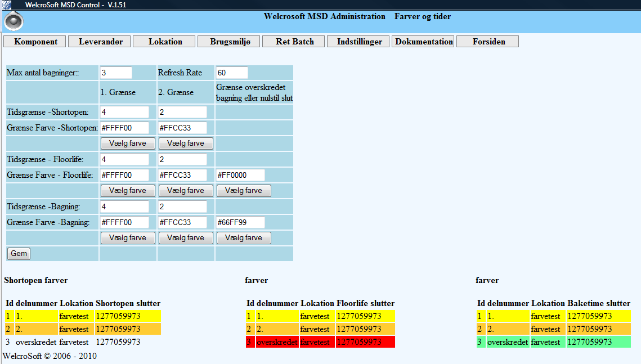Click Baketime slutter column header
Image resolution: width=641 pixels, height=364 pixels.
pyautogui.click(x=599, y=303)
